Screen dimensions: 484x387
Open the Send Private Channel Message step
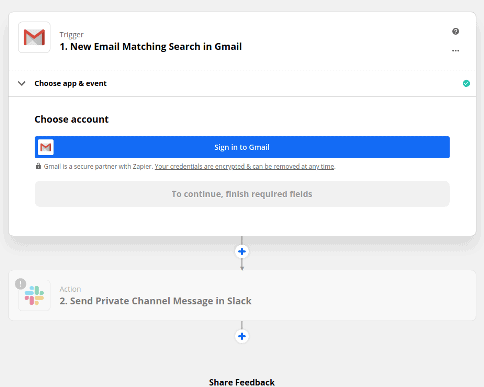(x=242, y=295)
